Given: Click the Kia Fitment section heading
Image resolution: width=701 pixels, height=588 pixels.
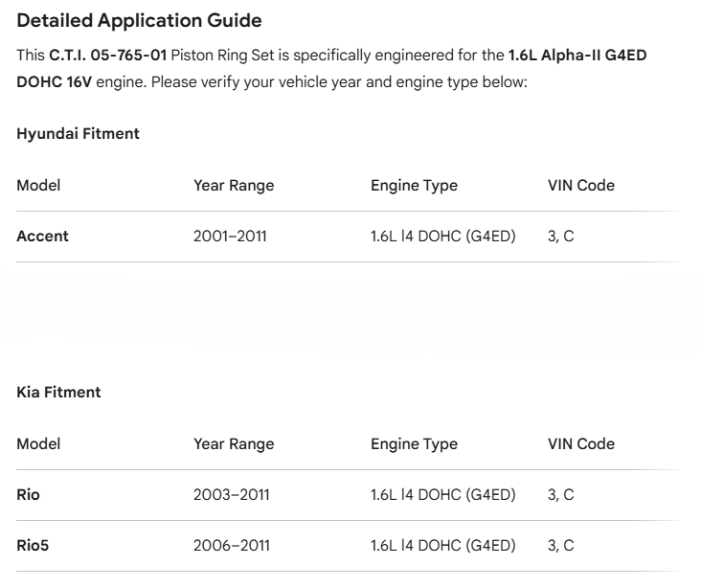Looking at the screenshot, I should click(58, 392).
